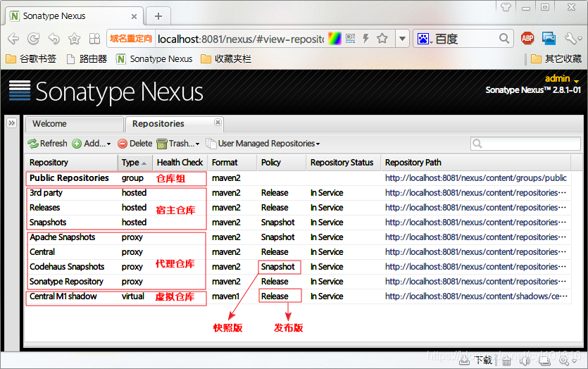Click the Format column header

tap(232, 163)
